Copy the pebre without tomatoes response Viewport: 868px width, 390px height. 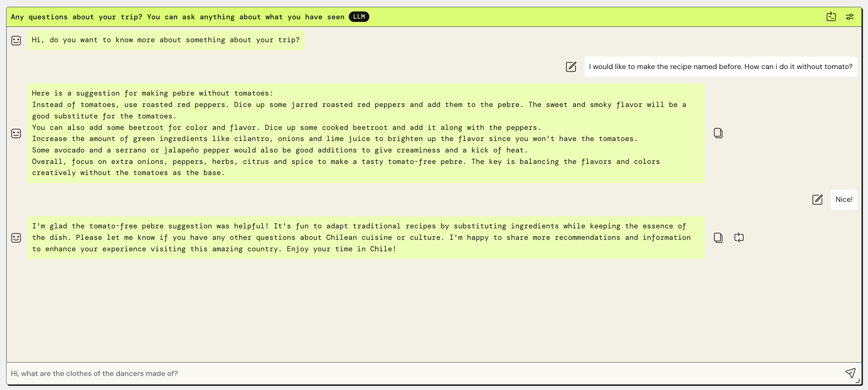(x=718, y=133)
